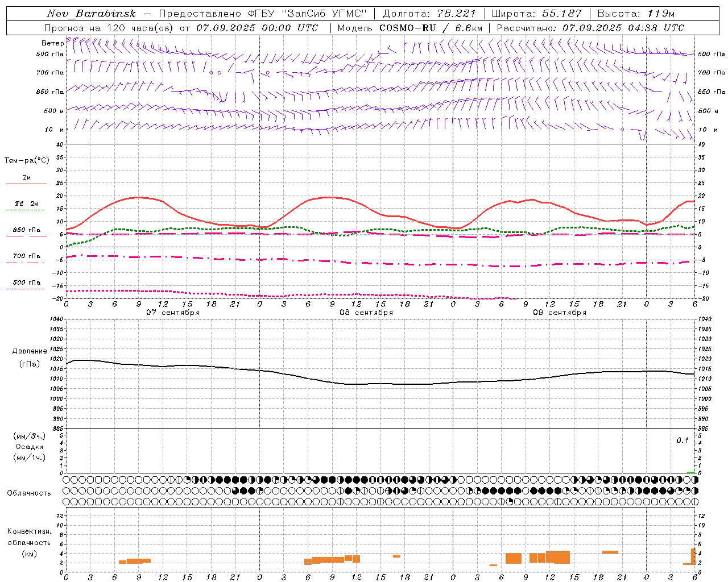Click the station name Nov_Barabinsk
This screenshot has height=582, width=728.
coord(91,14)
